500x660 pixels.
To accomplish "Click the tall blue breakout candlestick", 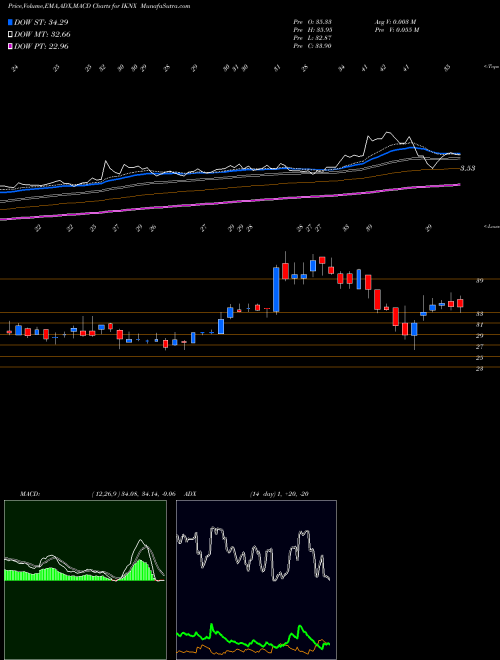I will click(x=276, y=290).
